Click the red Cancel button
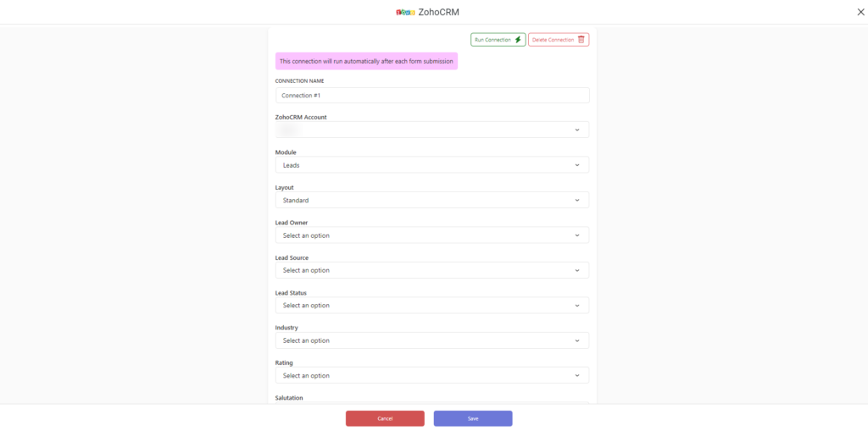 [x=386, y=418]
